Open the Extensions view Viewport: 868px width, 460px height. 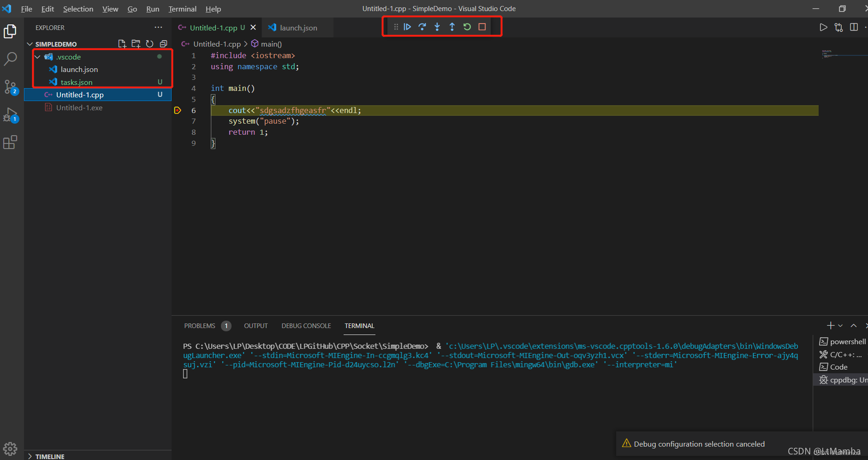point(10,142)
